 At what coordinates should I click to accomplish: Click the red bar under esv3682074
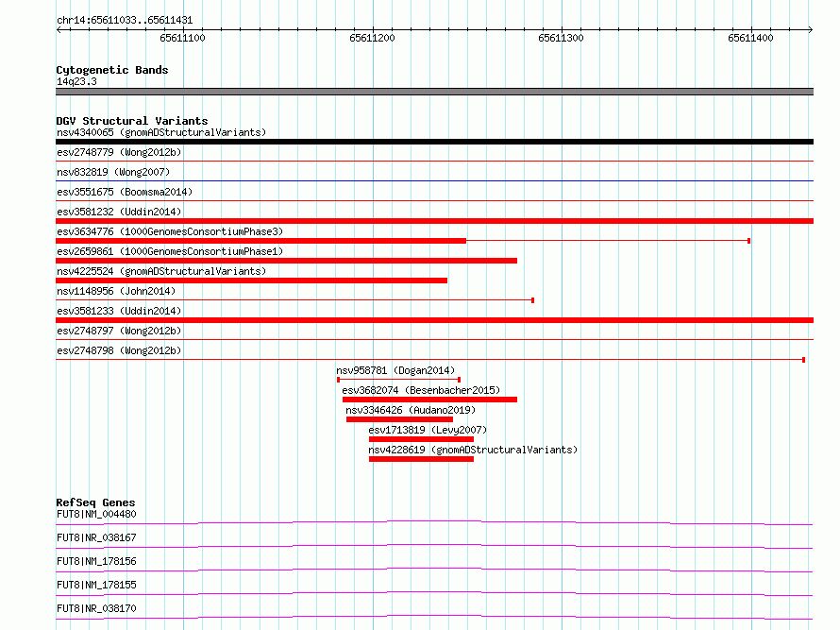pyautogui.click(x=429, y=400)
